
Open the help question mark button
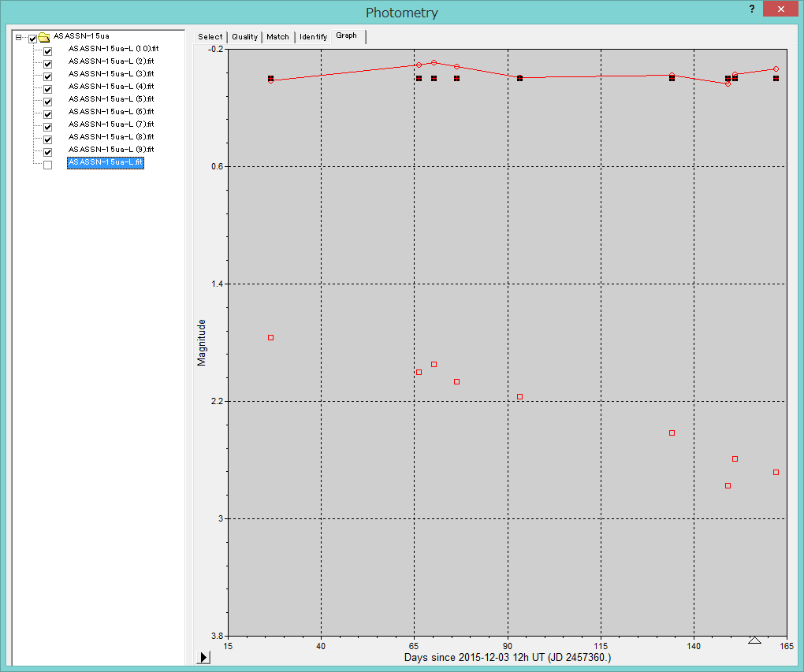coord(752,9)
